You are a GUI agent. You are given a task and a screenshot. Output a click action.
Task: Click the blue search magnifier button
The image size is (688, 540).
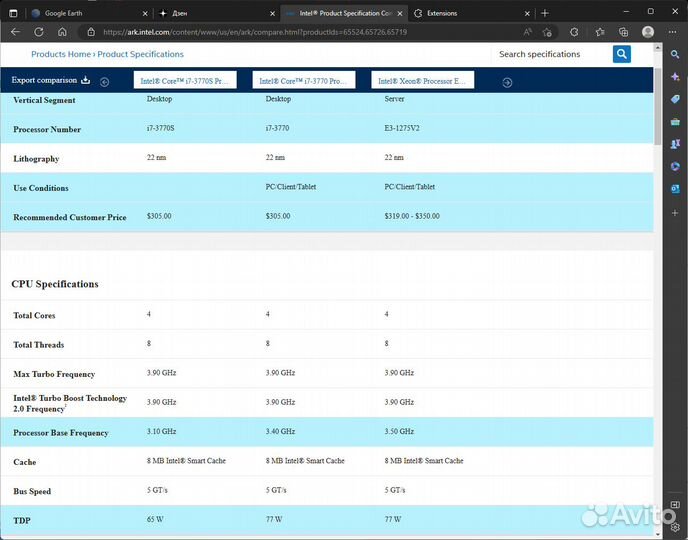coord(622,54)
